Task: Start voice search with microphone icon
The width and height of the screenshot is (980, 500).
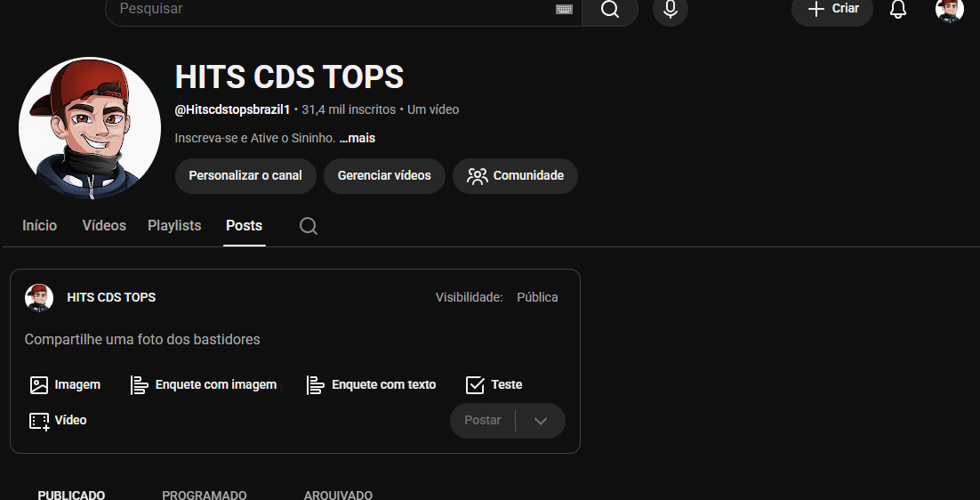Action: coord(671,9)
